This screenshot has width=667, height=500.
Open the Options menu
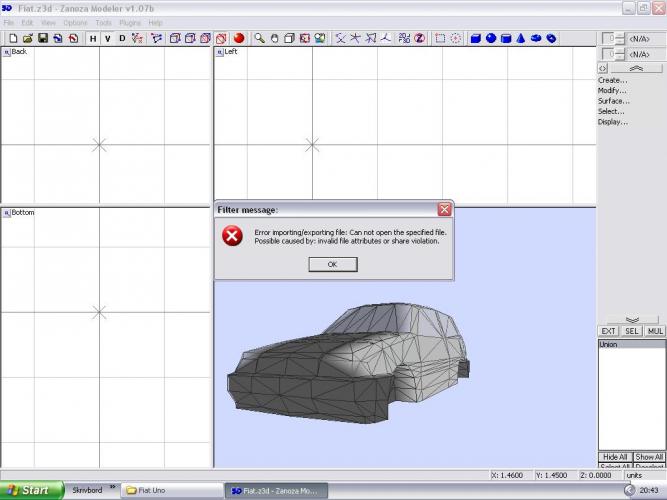[x=75, y=22]
